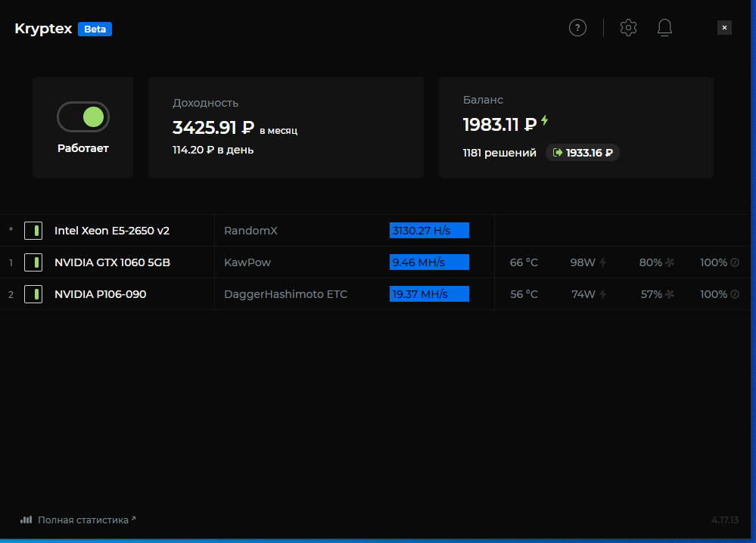Viewport: 756px width, 543px height.
Task: Click the 1983.11 ₽ balance amount
Action: (499, 125)
